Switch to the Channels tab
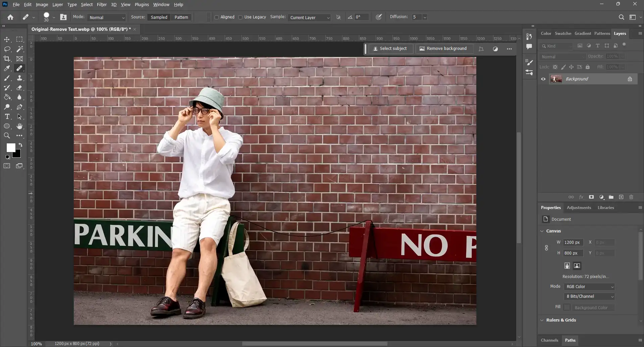The width and height of the screenshot is (644, 347). tap(549, 340)
